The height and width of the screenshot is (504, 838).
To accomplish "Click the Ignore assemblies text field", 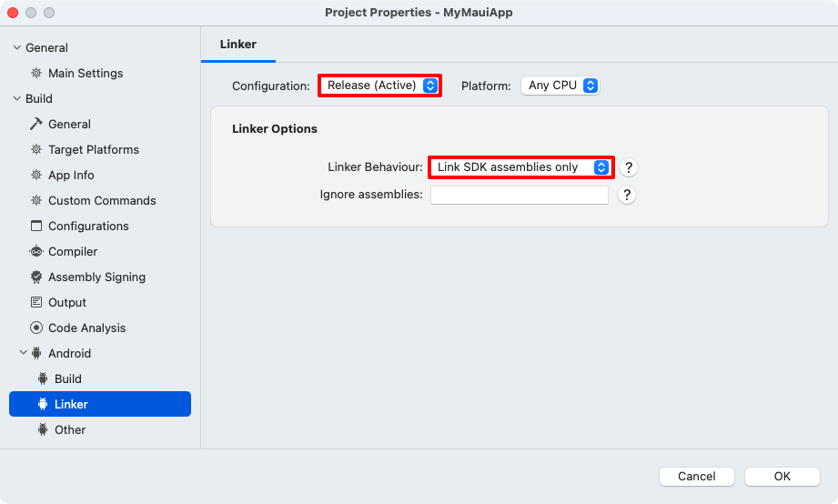I will [520, 195].
